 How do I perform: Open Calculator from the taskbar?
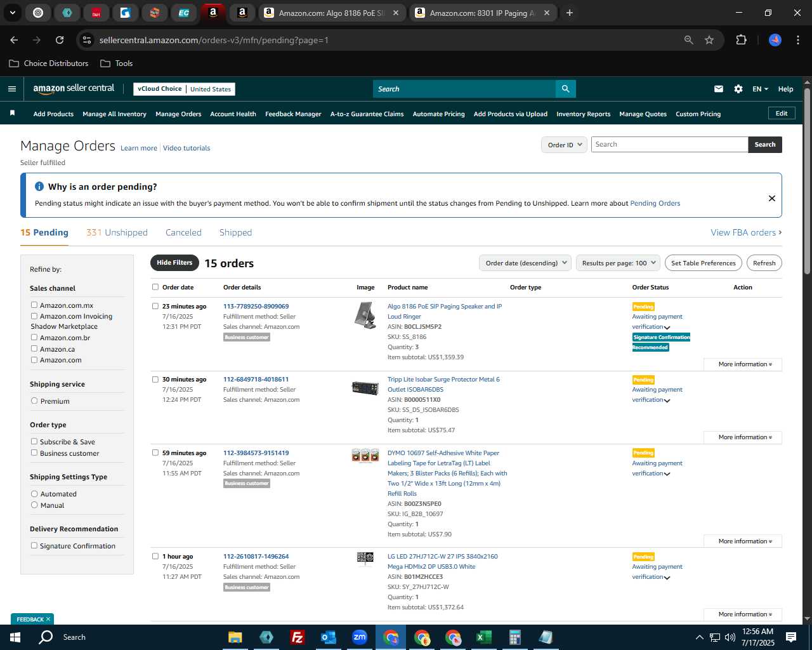[x=514, y=637]
